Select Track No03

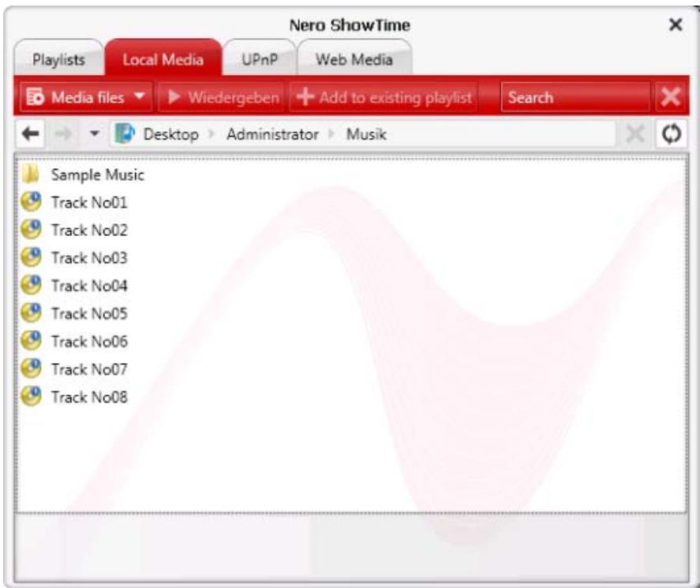[x=89, y=258]
